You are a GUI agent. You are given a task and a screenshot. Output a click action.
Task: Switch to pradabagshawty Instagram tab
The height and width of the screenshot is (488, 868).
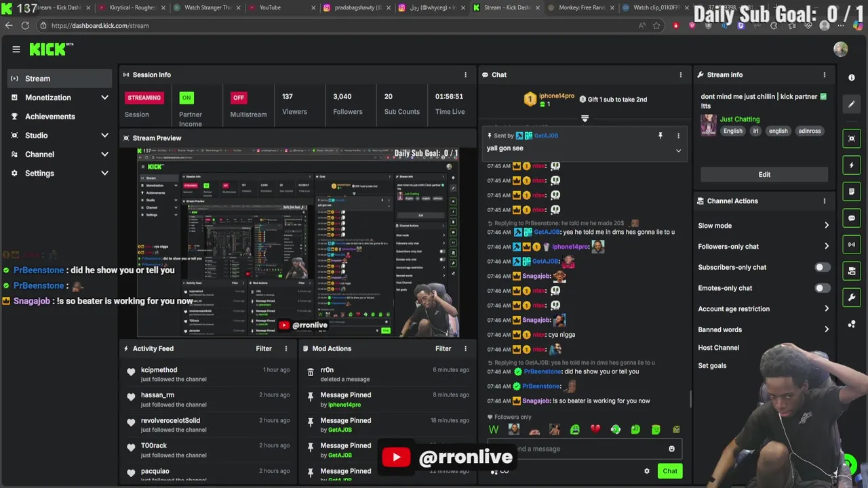(x=356, y=7)
